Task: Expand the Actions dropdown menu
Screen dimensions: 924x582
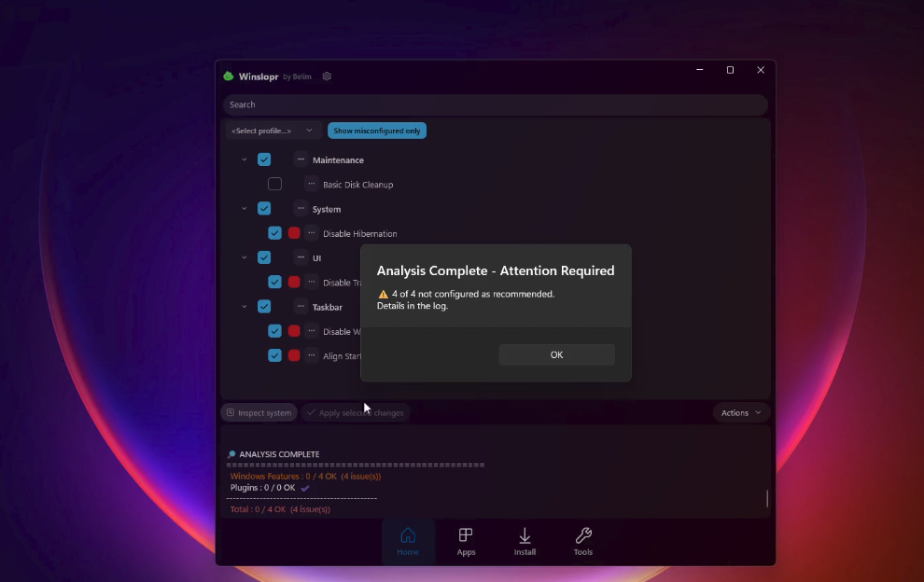Action: [x=741, y=412]
